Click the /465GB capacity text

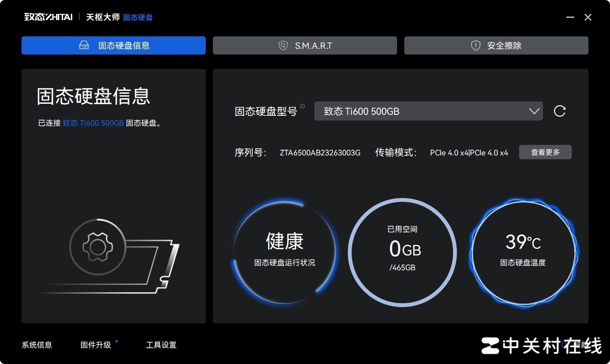coord(402,267)
